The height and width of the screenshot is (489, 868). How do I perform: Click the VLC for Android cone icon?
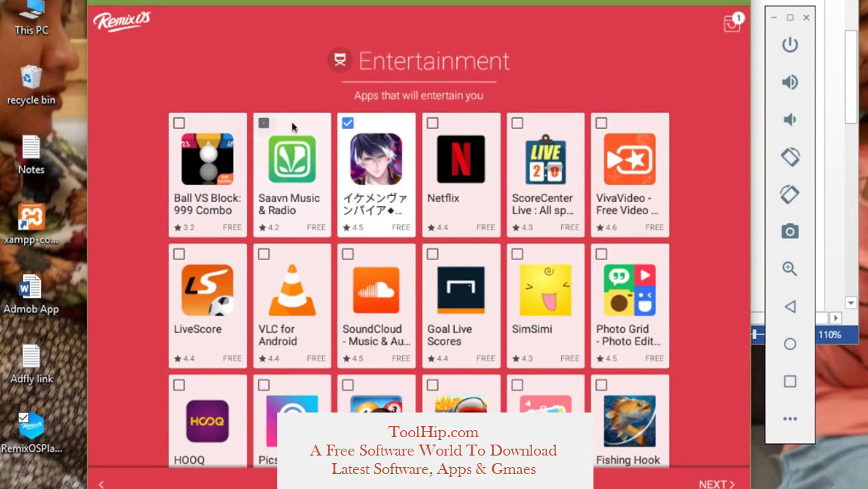coord(292,290)
